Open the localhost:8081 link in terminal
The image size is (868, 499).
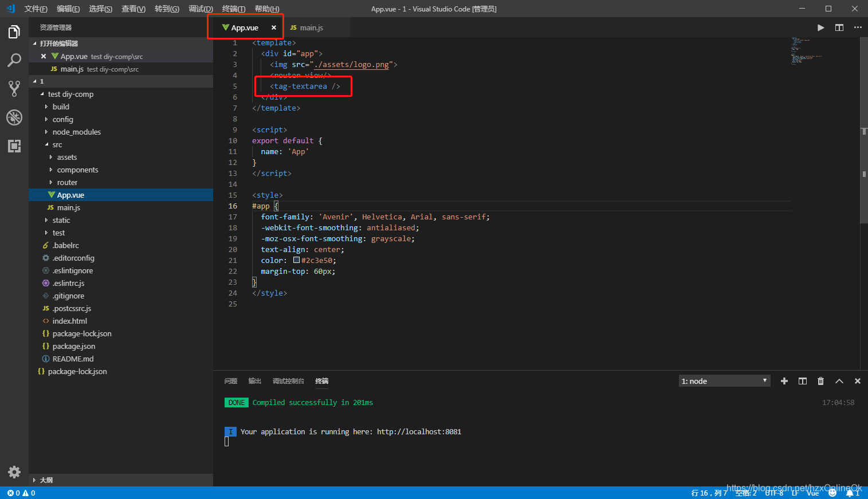[419, 431]
